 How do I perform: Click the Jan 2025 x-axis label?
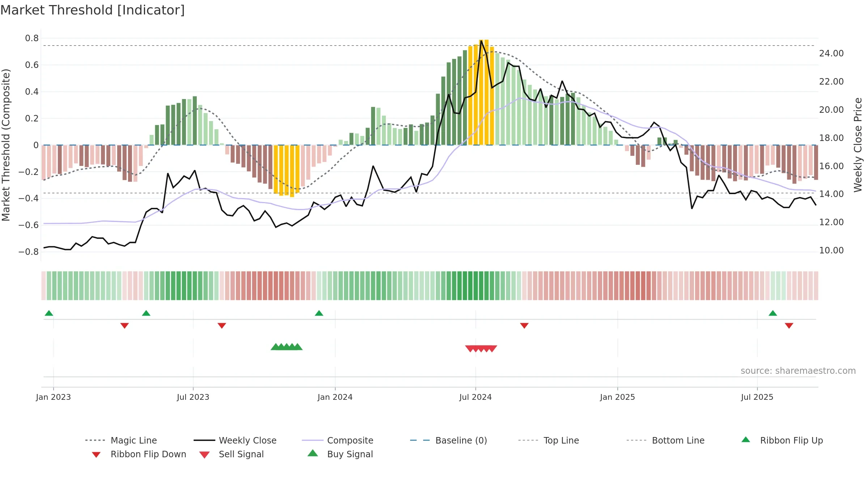point(618,397)
